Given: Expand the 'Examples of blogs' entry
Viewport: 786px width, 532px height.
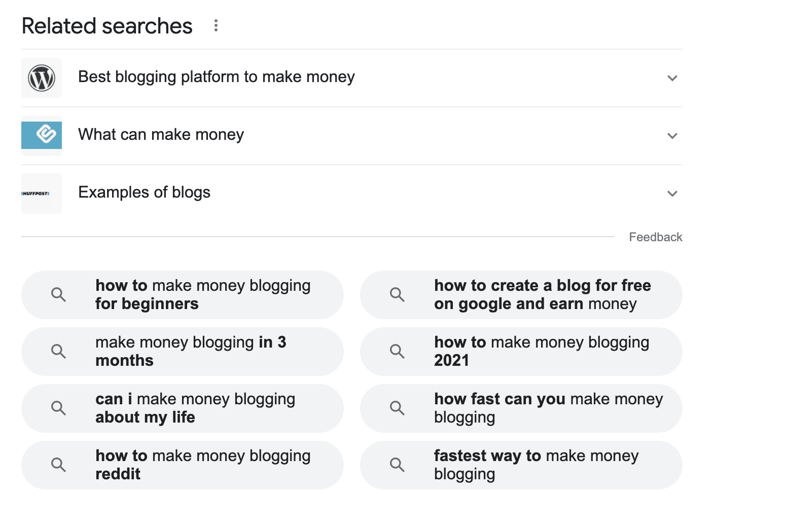Looking at the screenshot, I should click(x=673, y=193).
